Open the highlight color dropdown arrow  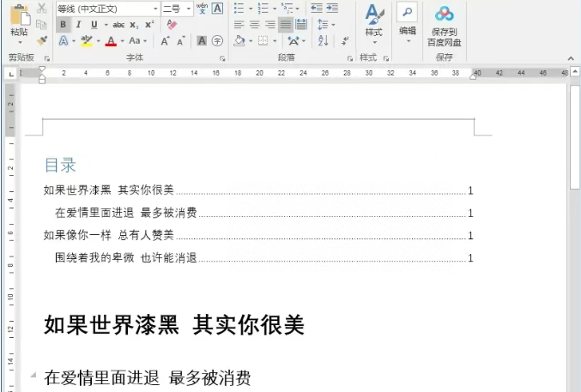(98, 41)
